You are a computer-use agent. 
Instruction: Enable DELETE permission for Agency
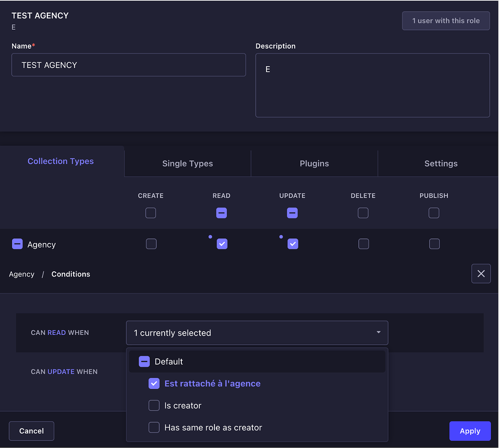[364, 244]
